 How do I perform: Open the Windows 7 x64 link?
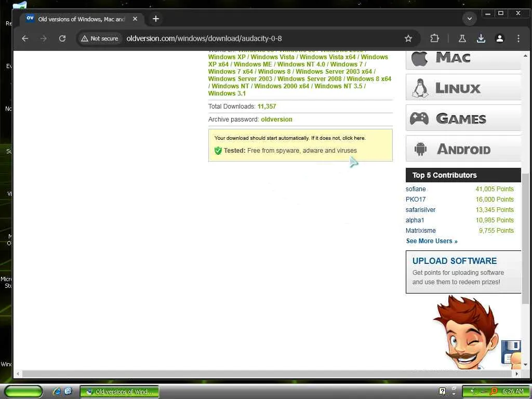coord(230,72)
